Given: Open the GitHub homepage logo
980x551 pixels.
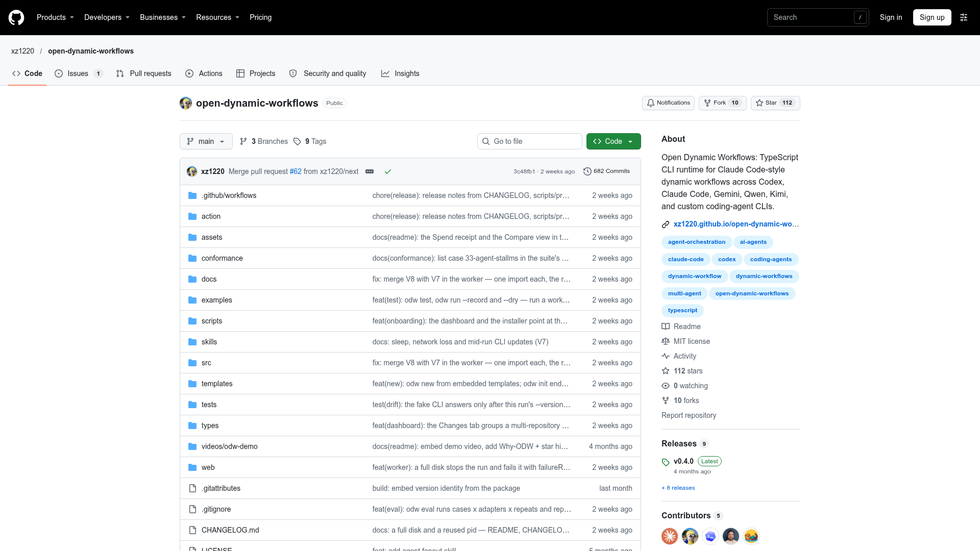Looking at the screenshot, I should (x=16, y=17).
